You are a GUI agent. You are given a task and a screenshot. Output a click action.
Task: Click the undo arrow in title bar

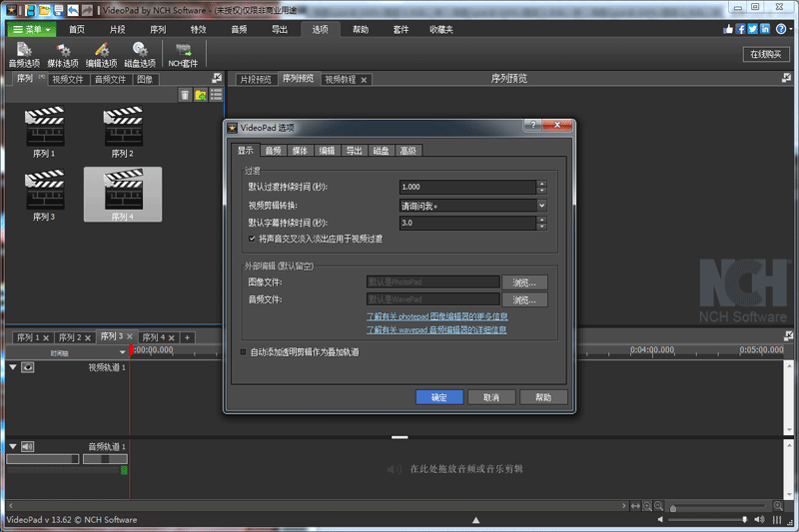(73, 10)
